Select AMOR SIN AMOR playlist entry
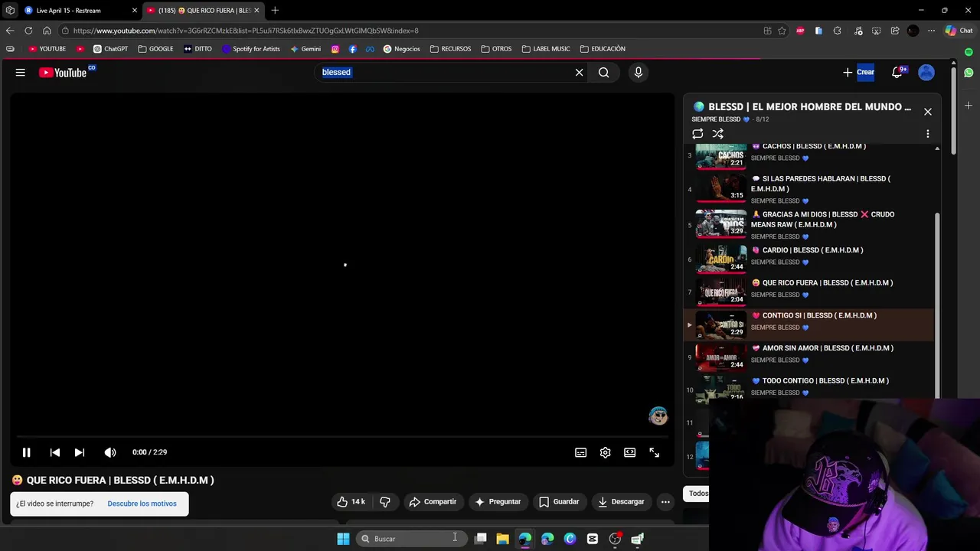Viewport: 980px width, 551px height. click(x=808, y=357)
